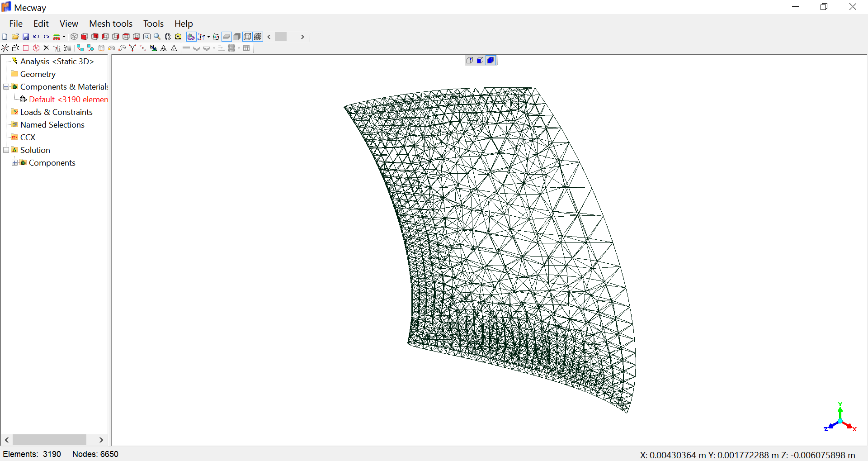The image size is (868, 461).
Task: Toggle the open cracks view button
Action: (191, 37)
